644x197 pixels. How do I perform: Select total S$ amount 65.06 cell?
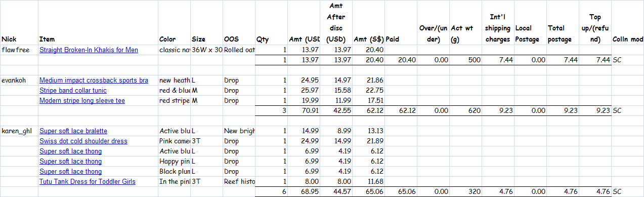coord(369,191)
